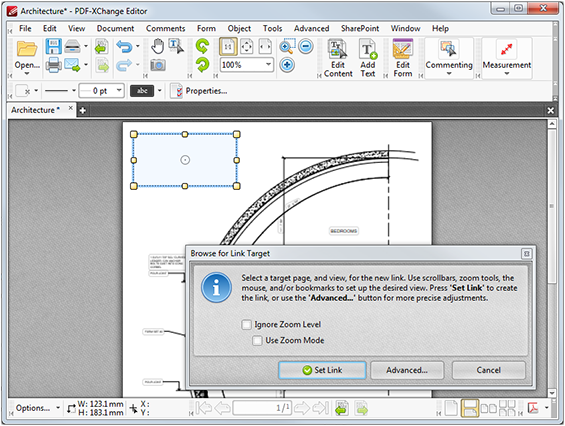Open Properties... in the toolbar
Image resolution: width=565 pixels, height=426 pixels.
coord(199,91)
